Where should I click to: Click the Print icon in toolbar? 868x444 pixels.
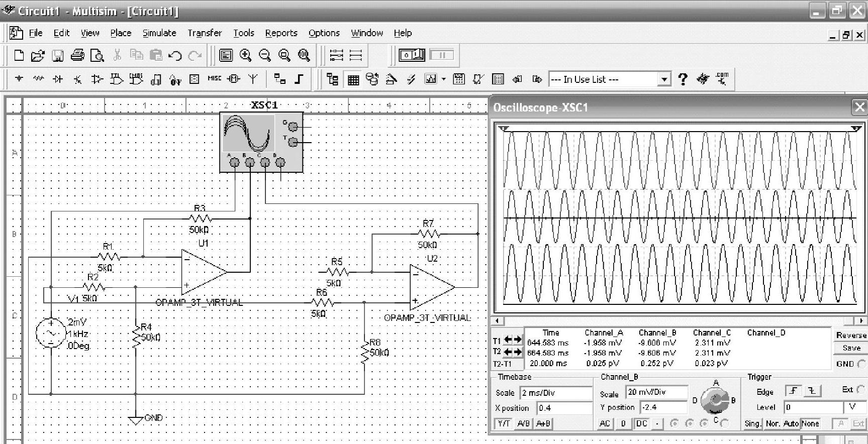(77, 55)
